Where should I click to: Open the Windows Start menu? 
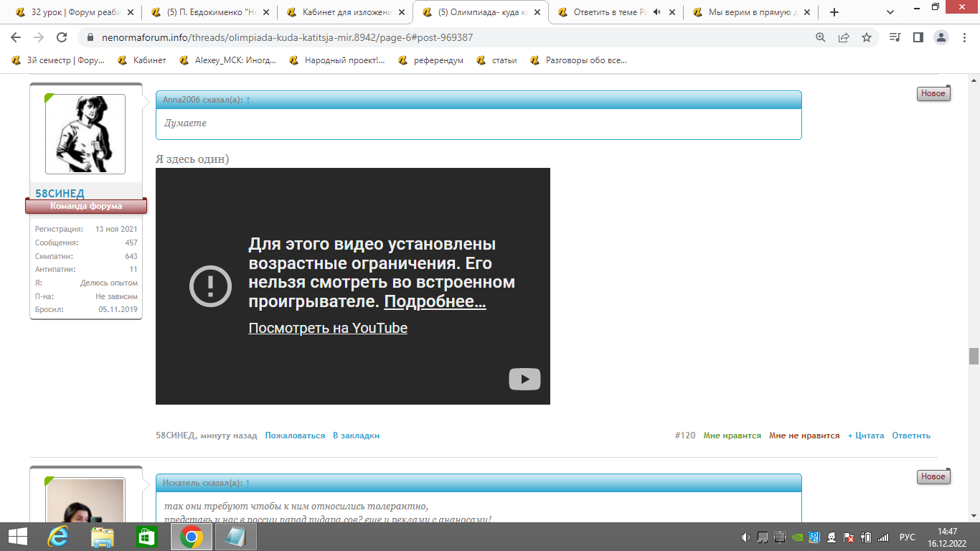[x=17, y=537]
